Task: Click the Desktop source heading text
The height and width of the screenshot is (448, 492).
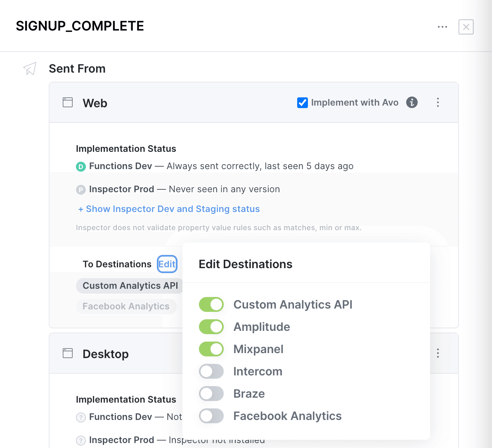Action: pos(106,354)
